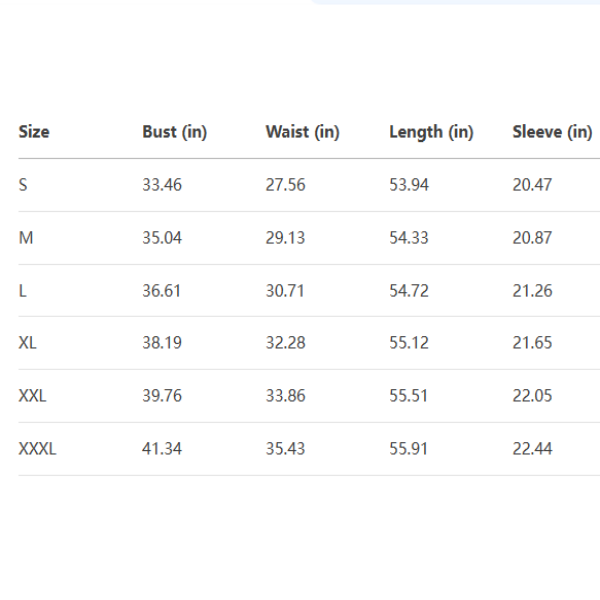
Task: Click the Length (in) column header
Action: (x=431, y=132)
